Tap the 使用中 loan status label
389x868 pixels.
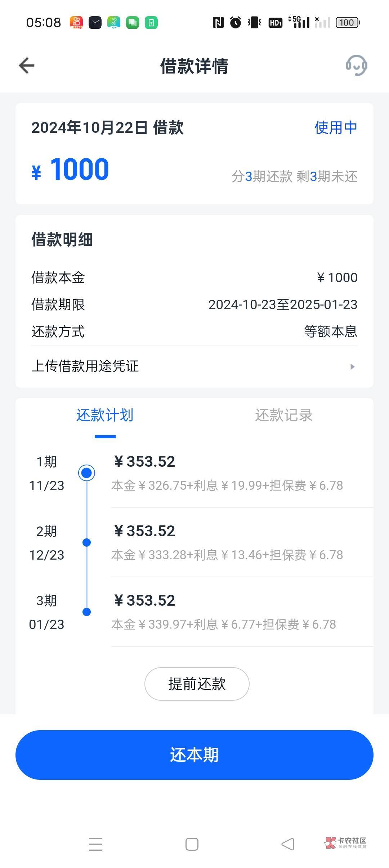tap(336, 128)
